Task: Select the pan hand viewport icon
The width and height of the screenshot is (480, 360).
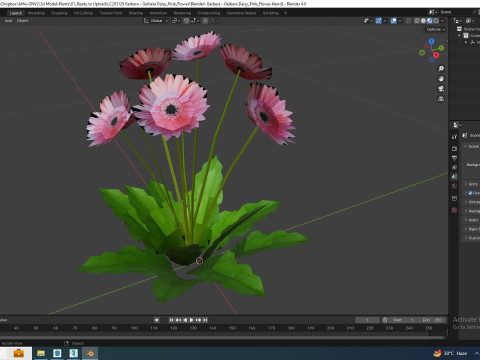Action: click(x=441, y=79)
